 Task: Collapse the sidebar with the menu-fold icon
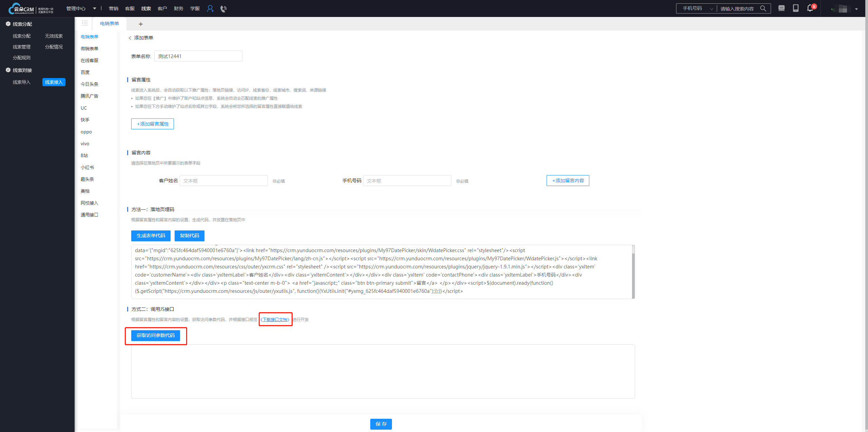pos(85,23)
